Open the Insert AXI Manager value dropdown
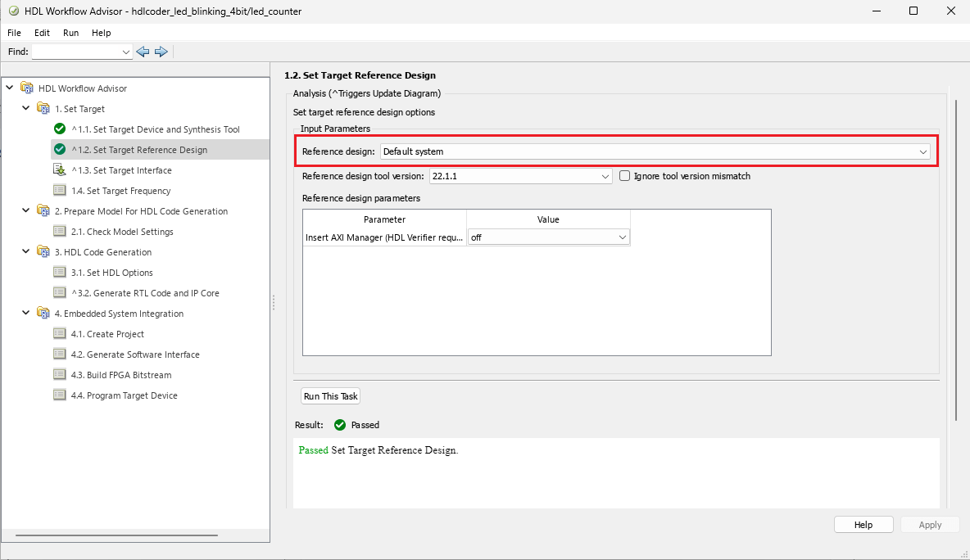Viewport: 970px width, 560px height. [x=622, y=237]
